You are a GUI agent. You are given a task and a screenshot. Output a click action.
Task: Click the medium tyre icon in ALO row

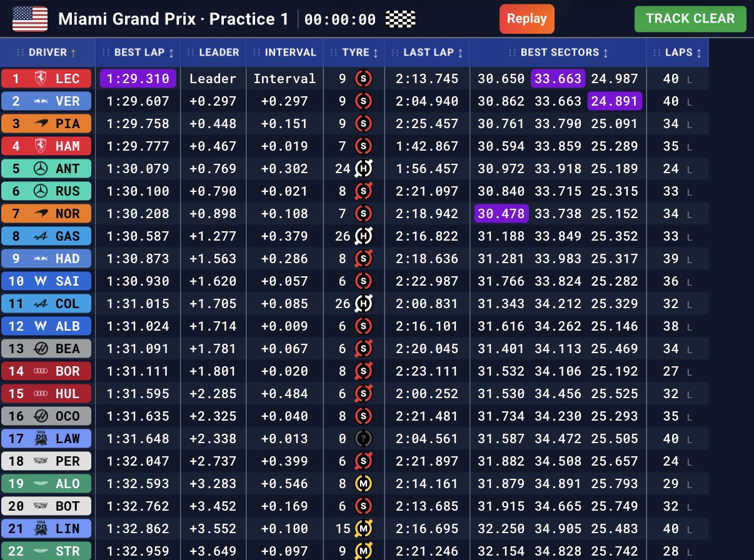point(363,484)
